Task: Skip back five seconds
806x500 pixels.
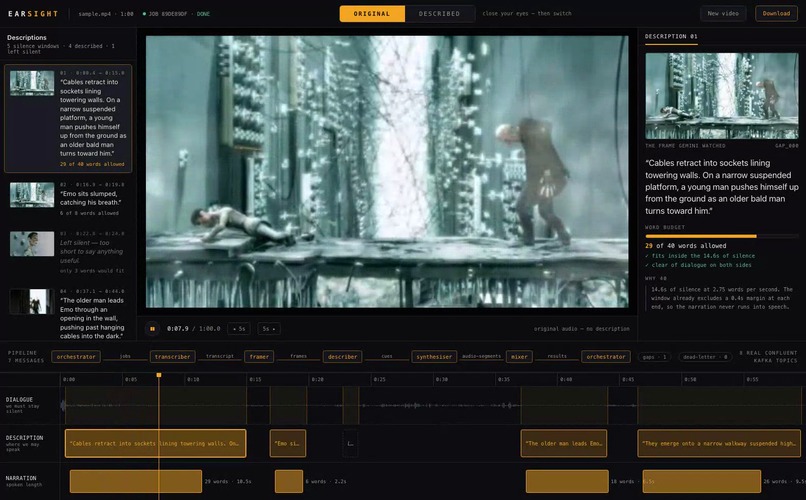Action: [x=239, y=328]
